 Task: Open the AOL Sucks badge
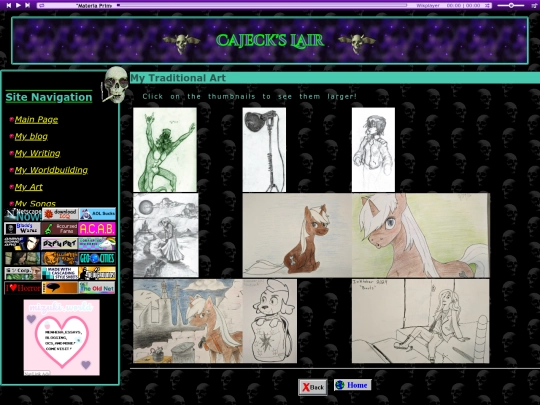(x=97, y=214)
